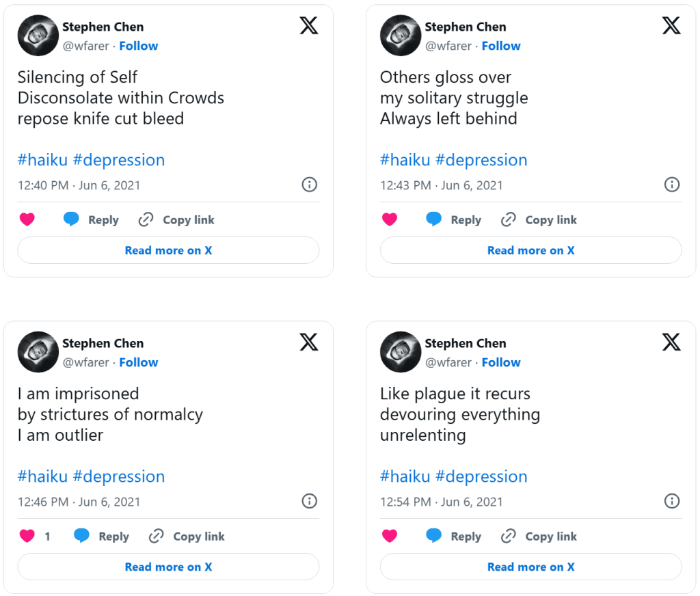Image resolution: width=700 pixels, height=596 pixels.
Task: Read more on X for 'Others gloss over' tweet
Action: click(x=530, y=250)
